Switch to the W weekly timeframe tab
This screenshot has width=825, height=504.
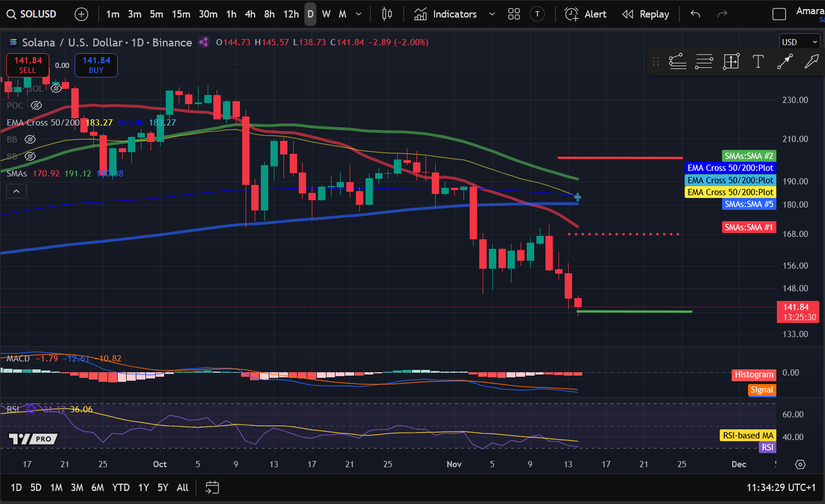(x=326, y=14)
